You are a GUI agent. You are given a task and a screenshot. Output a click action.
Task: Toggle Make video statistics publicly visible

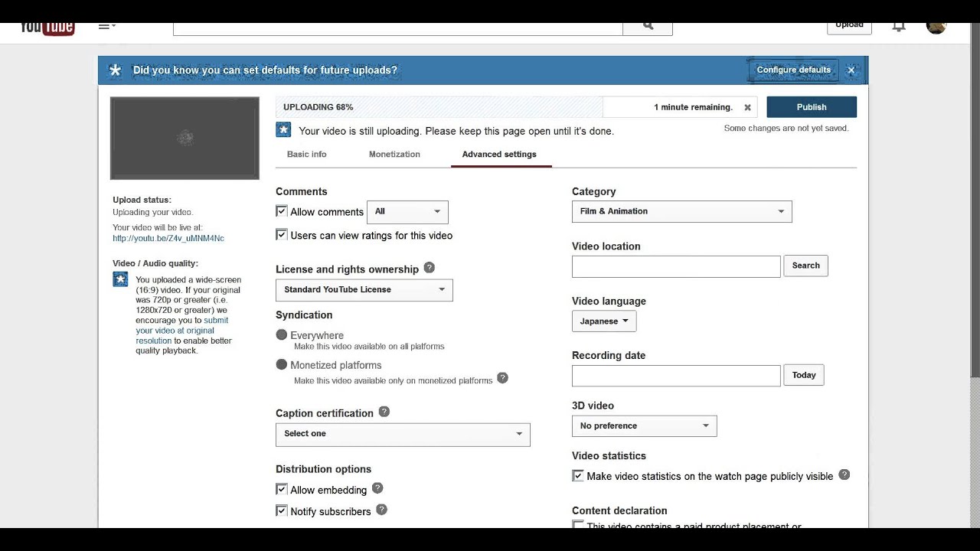(x=578, y=475)
